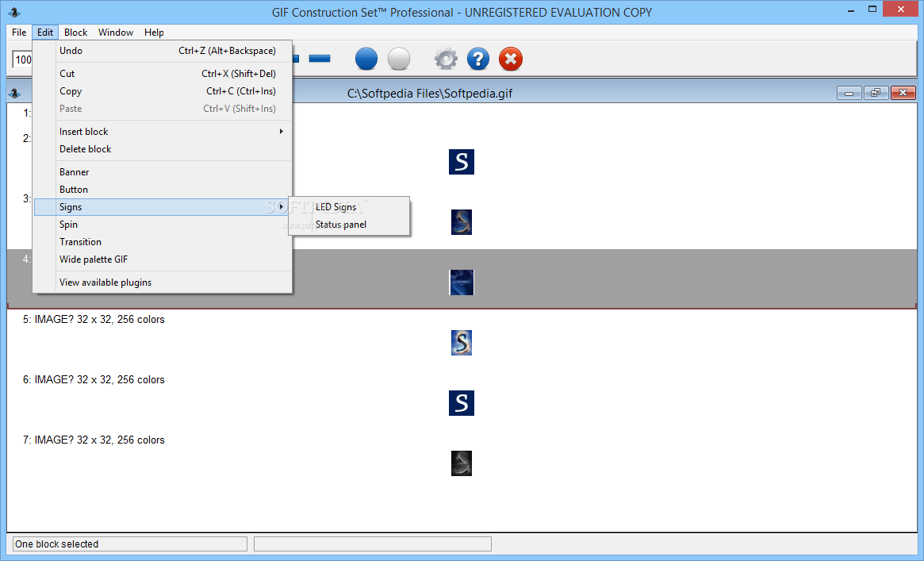Screen dimensions: 924x561
Task: Restore the Softpedia.gif document window
Action: (x=876, y=93)
